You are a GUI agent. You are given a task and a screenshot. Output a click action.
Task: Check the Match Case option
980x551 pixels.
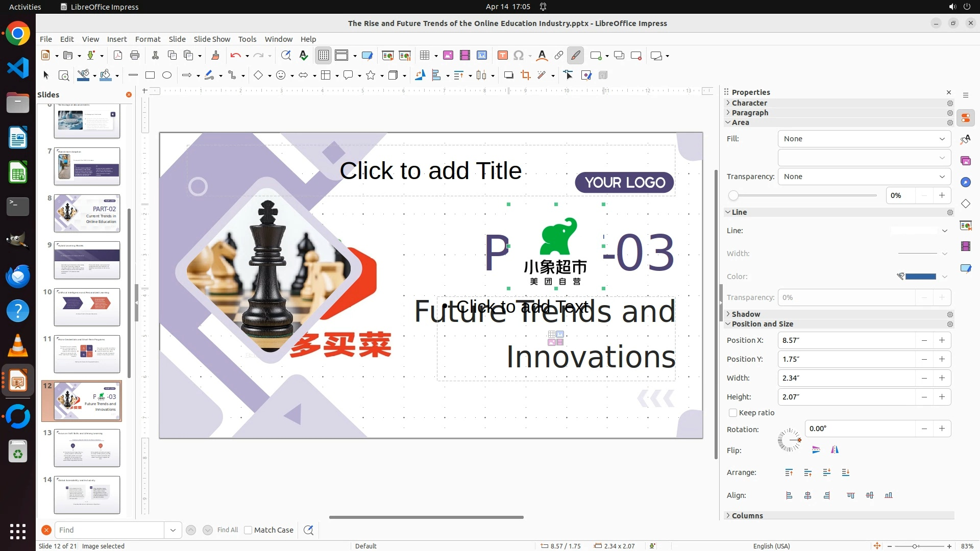pyautogui.click(x=248, y=530)
